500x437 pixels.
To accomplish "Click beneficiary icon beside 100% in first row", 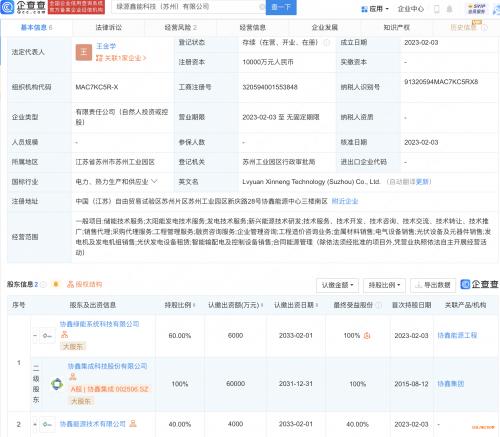I will pyautogui.click(x=367, y=336).
